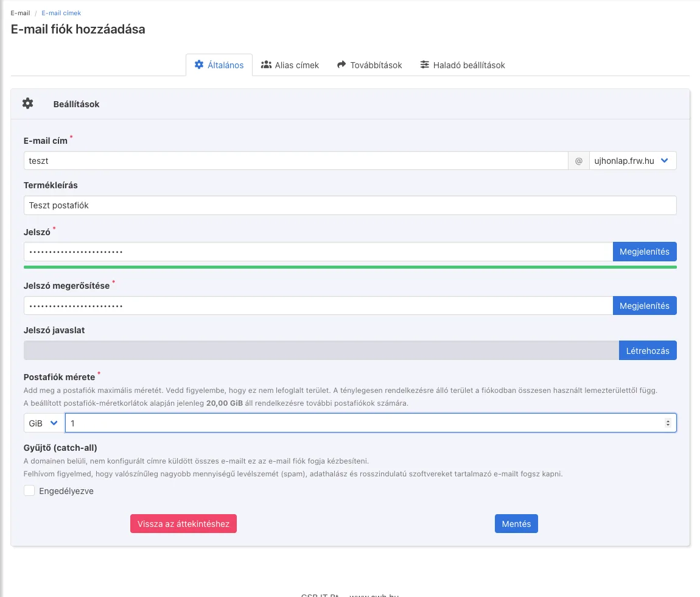
Task: Click the Postafiók mérete label
Action: point(60,377)
